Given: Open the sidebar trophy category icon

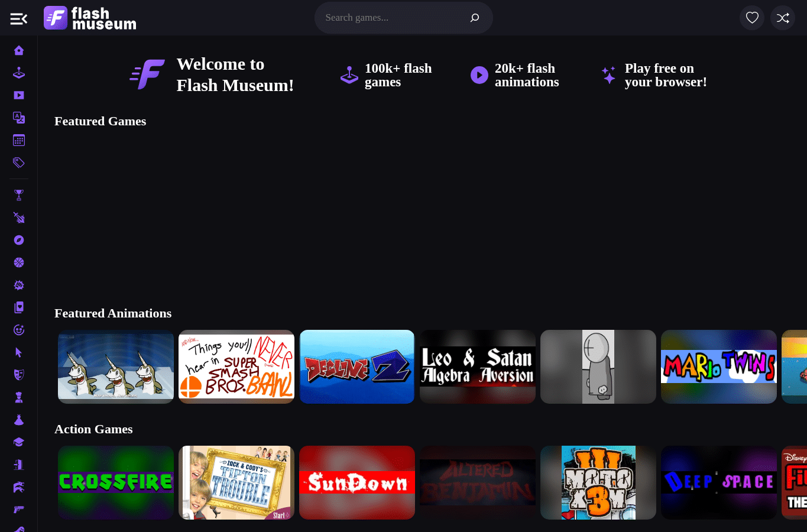Looking at the screenshot, I should click(19, 195).
